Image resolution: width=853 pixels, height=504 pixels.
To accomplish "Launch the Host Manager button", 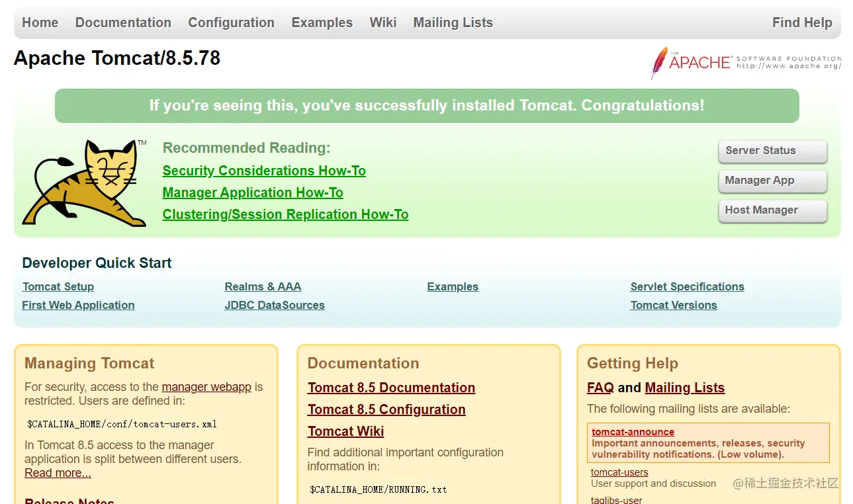I will (772, 210).
